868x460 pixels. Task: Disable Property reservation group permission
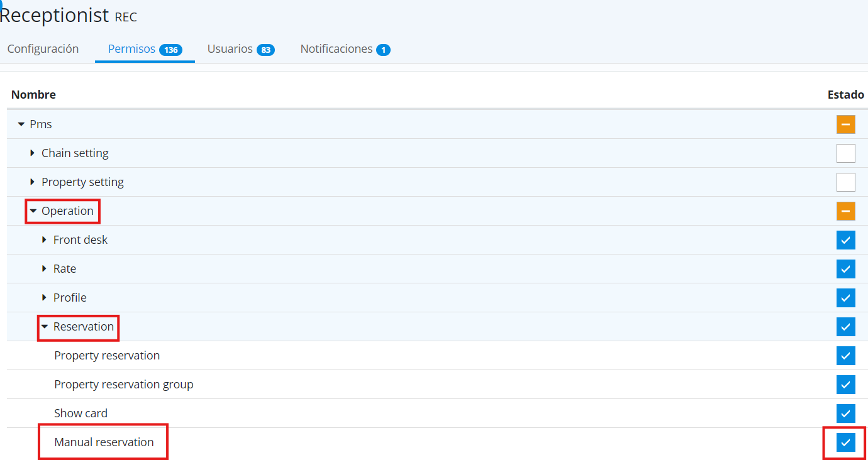(845, 385)
